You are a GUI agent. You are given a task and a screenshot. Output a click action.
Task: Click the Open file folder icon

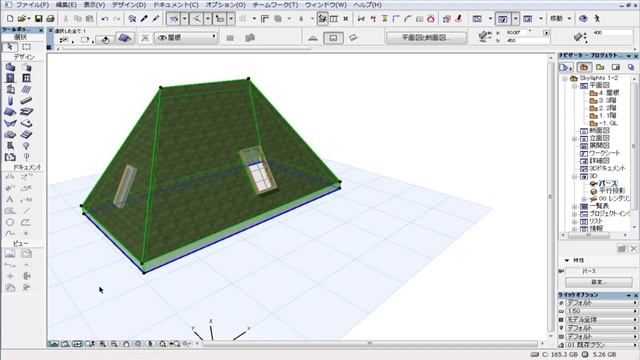pos(22,19)
